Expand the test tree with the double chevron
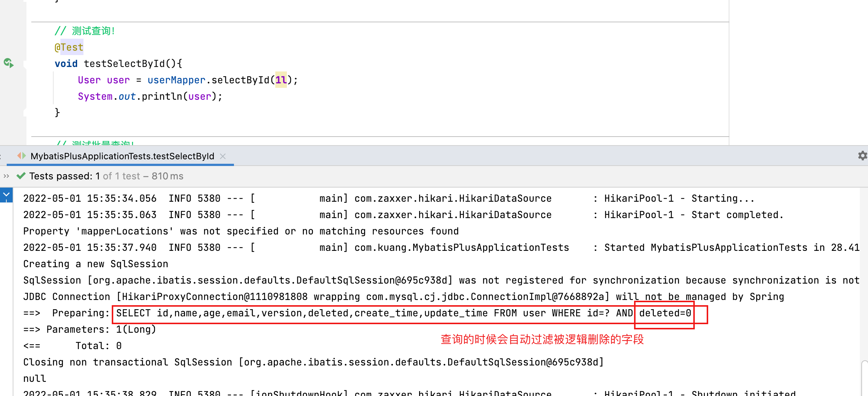The height and width of the screenshot is (396, 868). click(x=6, y=176)
